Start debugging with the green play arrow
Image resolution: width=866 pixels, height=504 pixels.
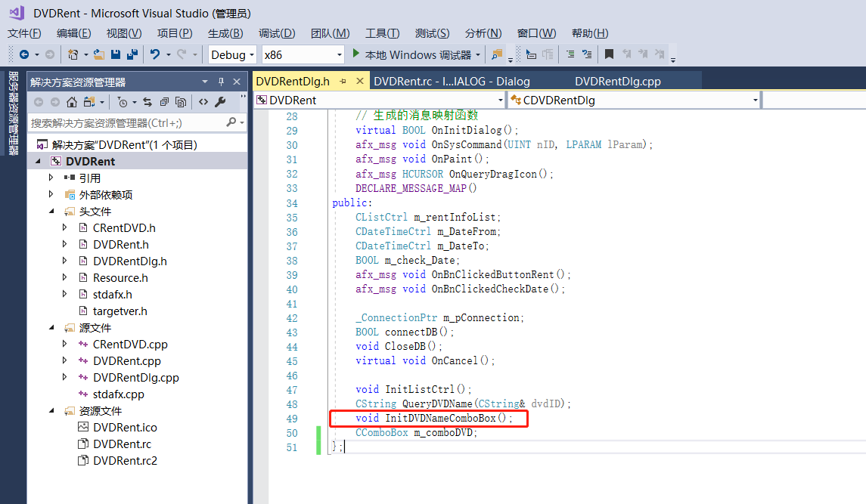(x=356, y=54)
